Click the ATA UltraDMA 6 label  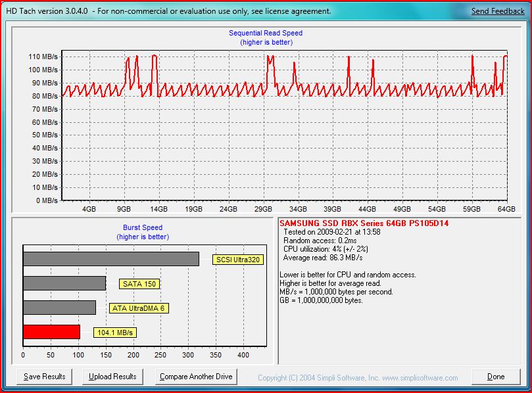tap(139, 308)
